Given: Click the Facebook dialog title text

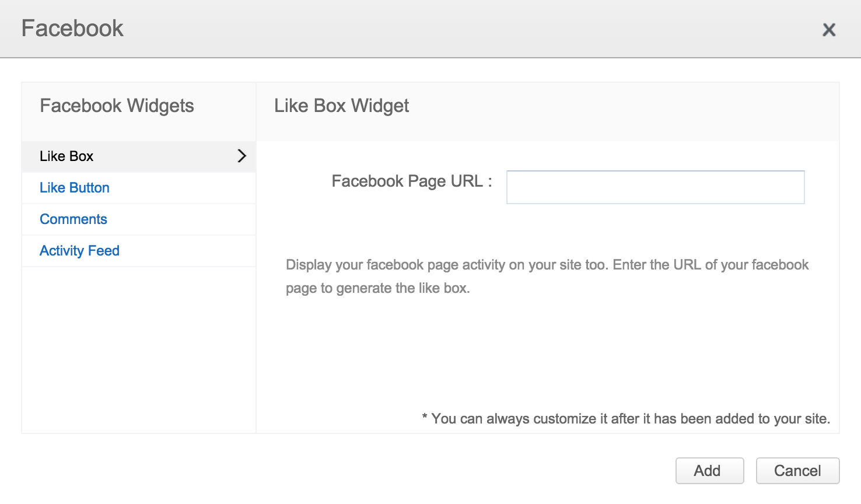Looking at the screenshot, I should pos(72,29).
